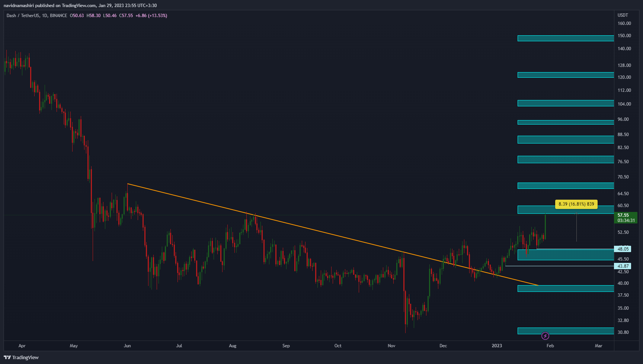
Task: Select the Feb label on time axis
Action: (550, 345)
